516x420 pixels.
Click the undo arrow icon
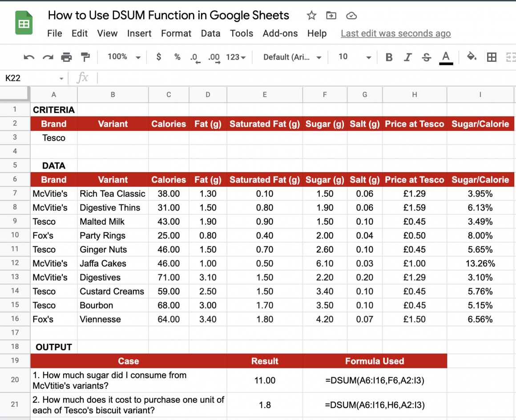point(29,57)
